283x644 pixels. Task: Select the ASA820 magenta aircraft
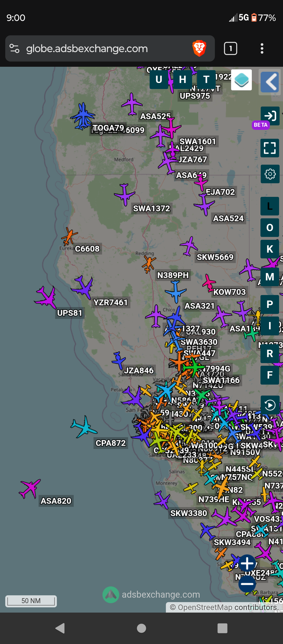30,488
